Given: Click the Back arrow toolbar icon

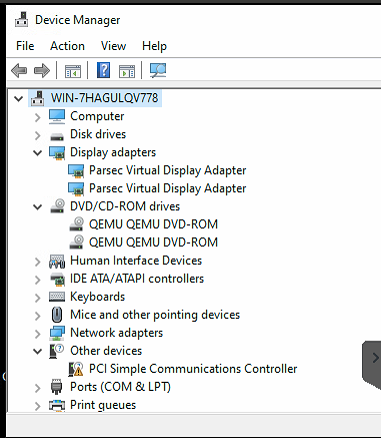Looking at the screenshot, I should (x=19, y=71).
